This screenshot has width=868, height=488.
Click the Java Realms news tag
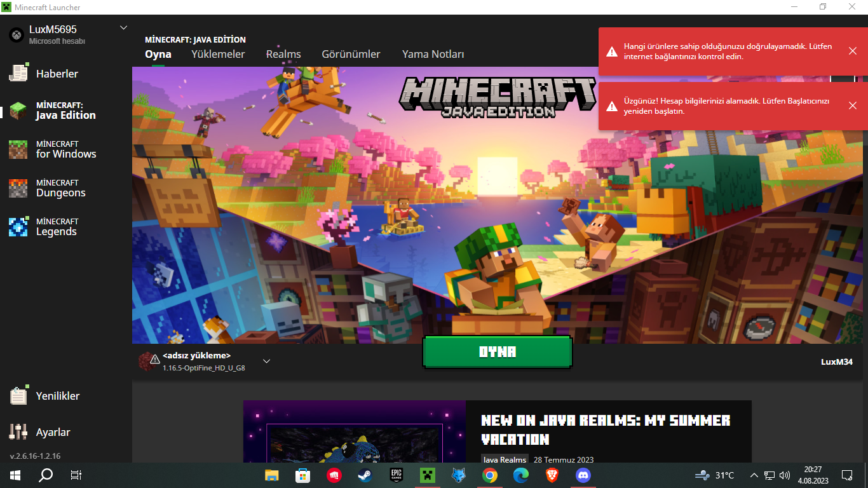click(505, 459)
